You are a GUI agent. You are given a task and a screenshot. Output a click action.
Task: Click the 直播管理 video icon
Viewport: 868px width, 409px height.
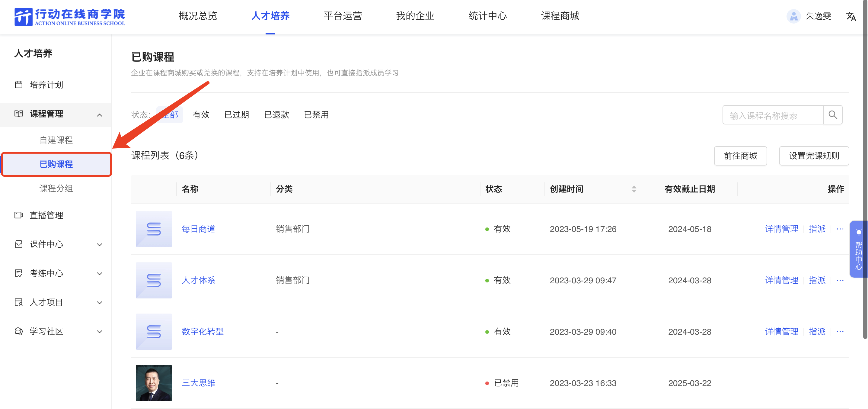(x=18, y=215)
